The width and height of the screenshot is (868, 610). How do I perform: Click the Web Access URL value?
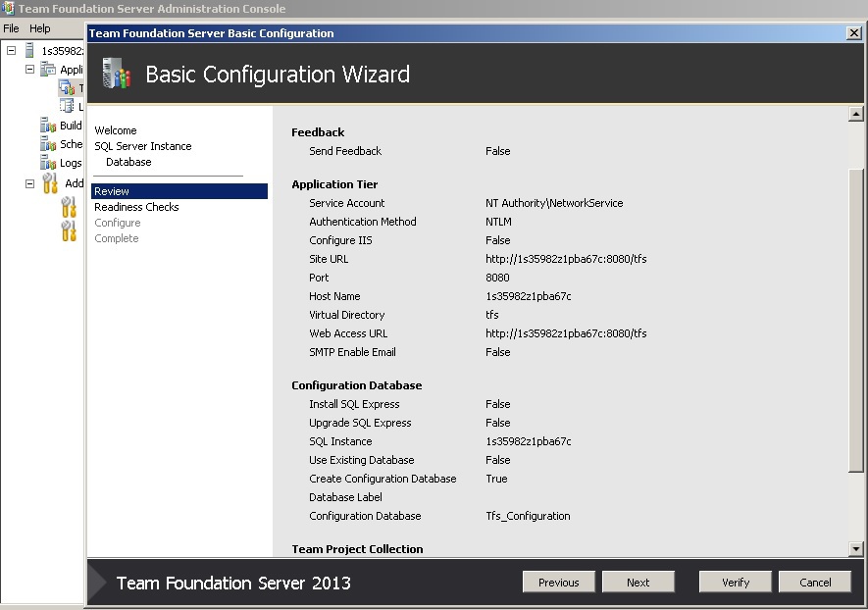566,333
